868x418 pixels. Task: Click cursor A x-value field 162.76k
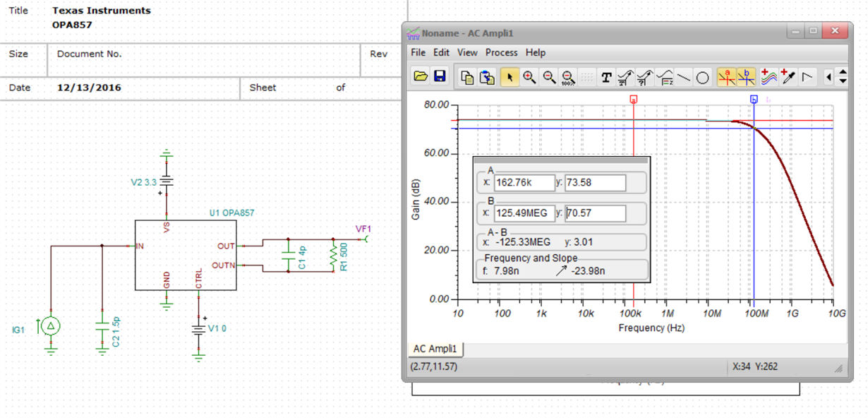(x=524, y=183)
